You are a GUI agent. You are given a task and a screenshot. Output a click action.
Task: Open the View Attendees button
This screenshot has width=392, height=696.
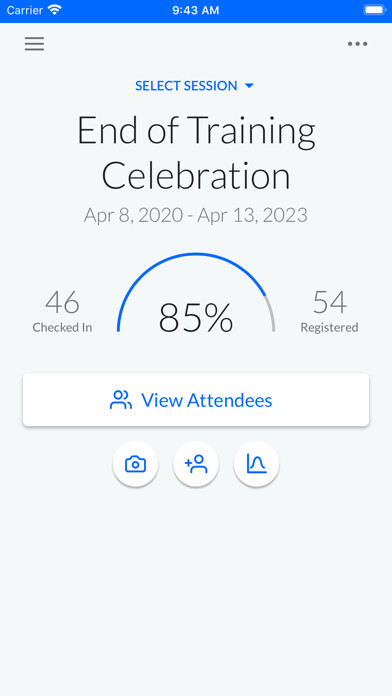tap(196, 400)
